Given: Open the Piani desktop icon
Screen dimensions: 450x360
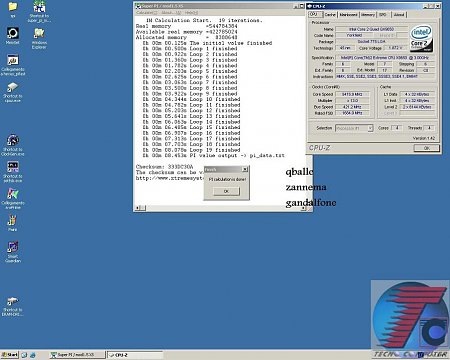Looking at the screenshot, I should [13, 223].
